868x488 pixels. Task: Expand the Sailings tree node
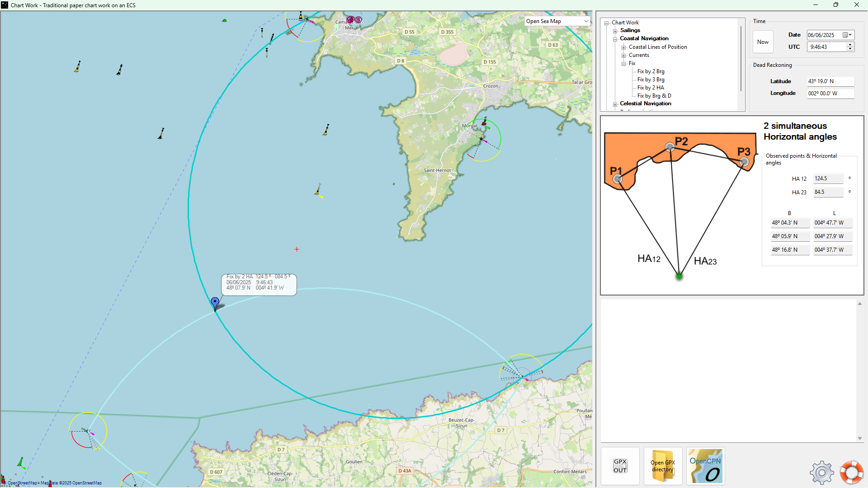[615, 31]
